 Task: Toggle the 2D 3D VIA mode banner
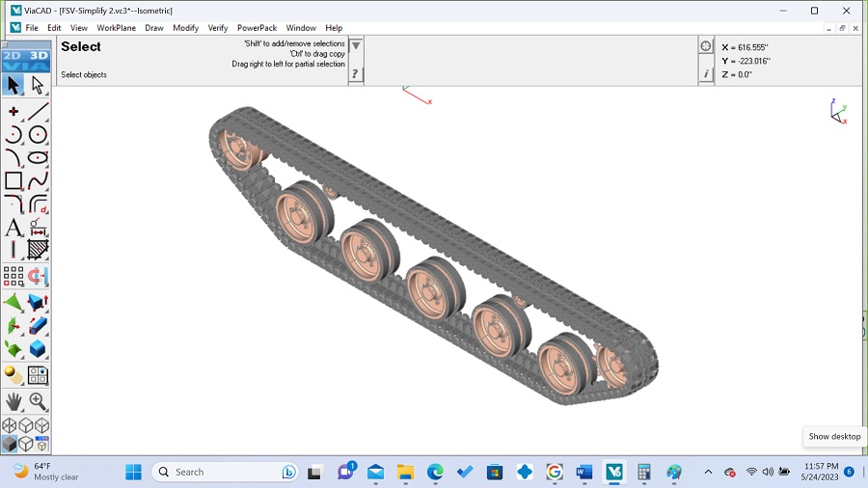[x=26, y=61]
